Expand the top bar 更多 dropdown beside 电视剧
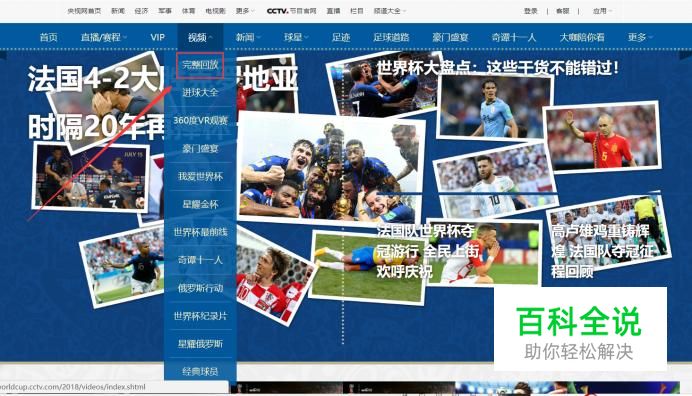The image size is (692, 396). [245, 11]
